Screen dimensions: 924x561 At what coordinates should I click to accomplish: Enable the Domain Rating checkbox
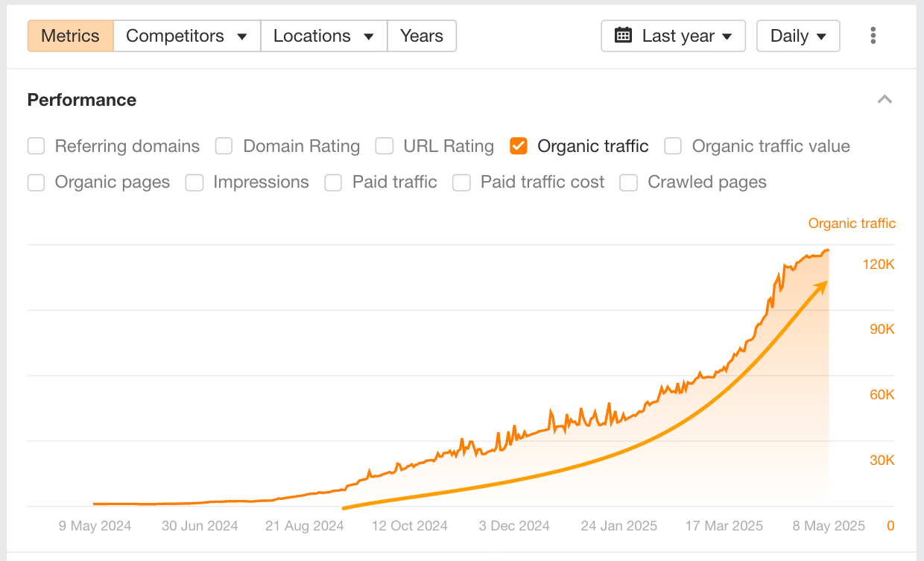coord(224,146)
